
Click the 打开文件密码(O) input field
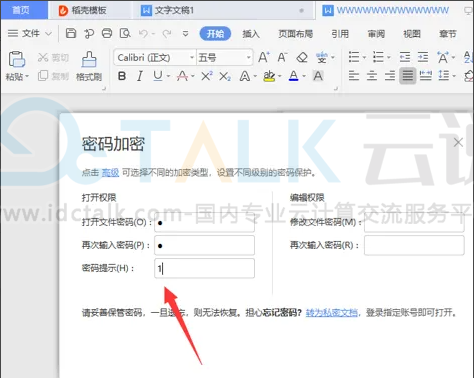[204, 222]
